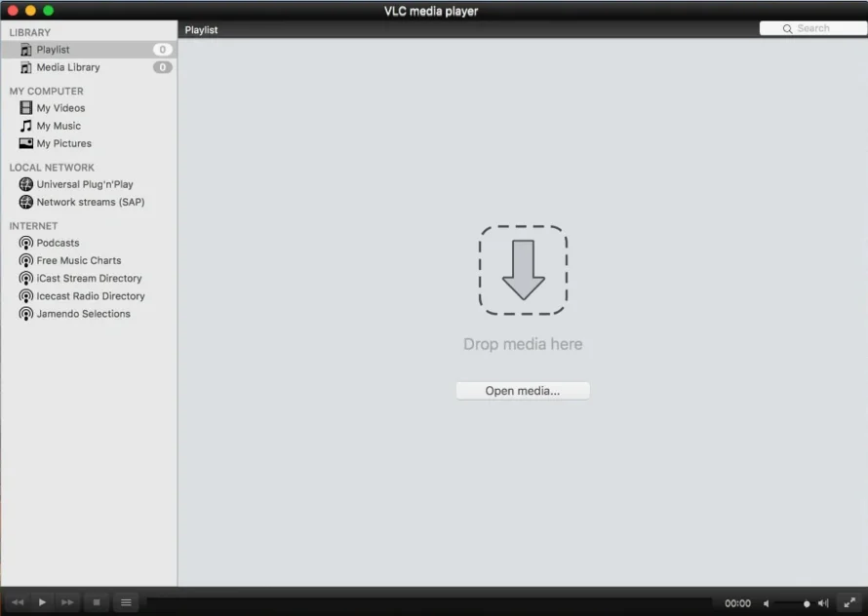The width and height of the screenshot is (868, 616).
Task: Select Universal Plug'n'Play network source
Action: pos(84,184)
